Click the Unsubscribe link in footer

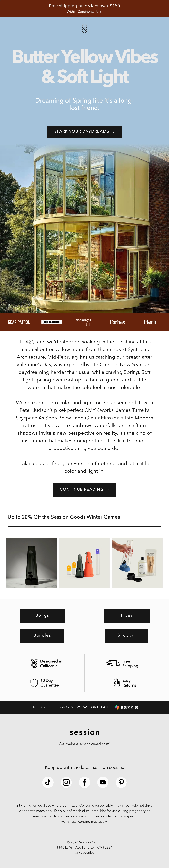click(x=84, y=852)
